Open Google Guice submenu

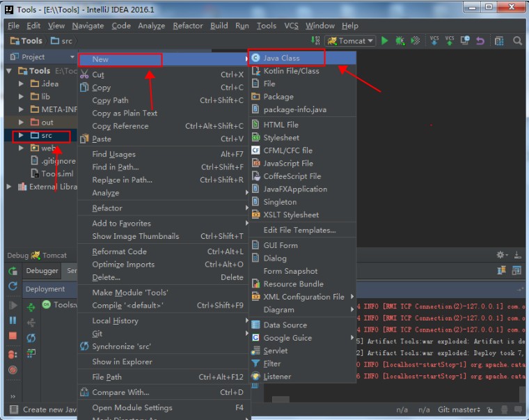pos(303,338)
